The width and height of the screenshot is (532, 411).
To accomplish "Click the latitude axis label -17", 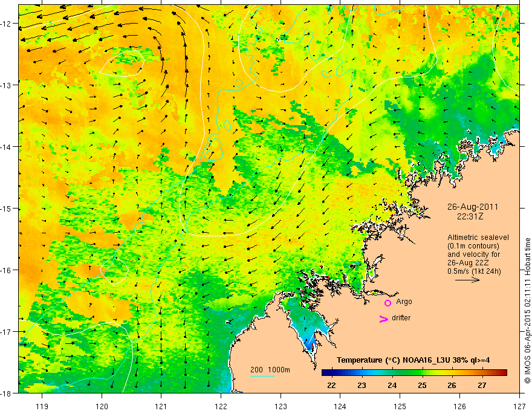I will [x=7, y=332].
